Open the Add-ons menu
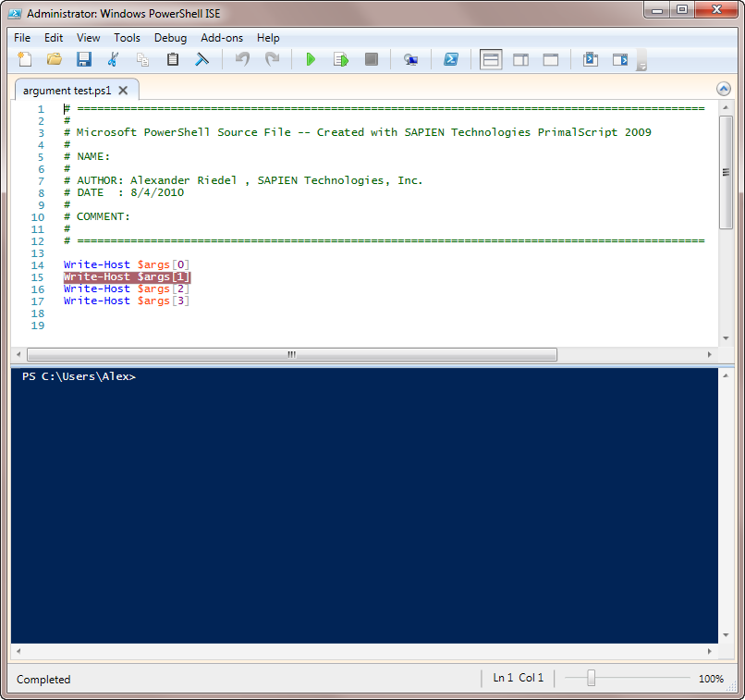745x700 pixels. coord(222,38)
